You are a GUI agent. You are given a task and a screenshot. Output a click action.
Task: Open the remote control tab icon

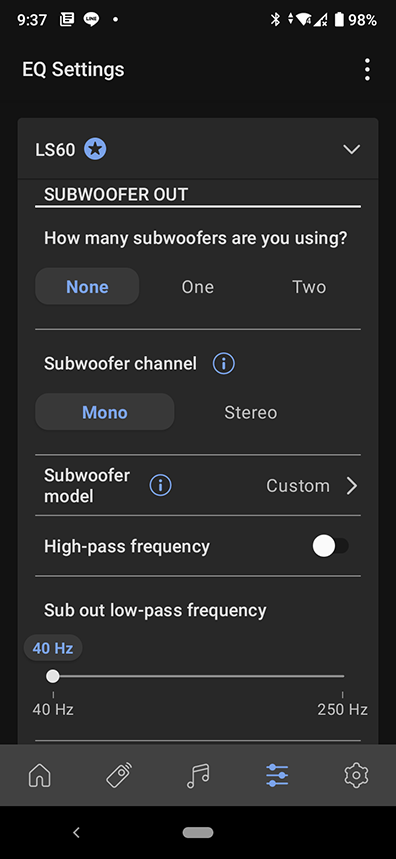click(x=119, y=775)
